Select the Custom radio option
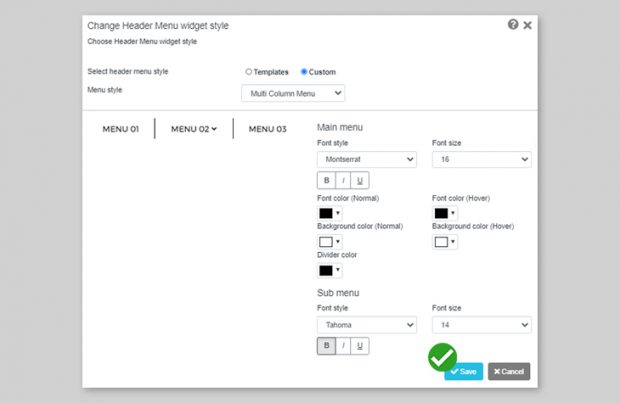 click(x=304, y=72)
